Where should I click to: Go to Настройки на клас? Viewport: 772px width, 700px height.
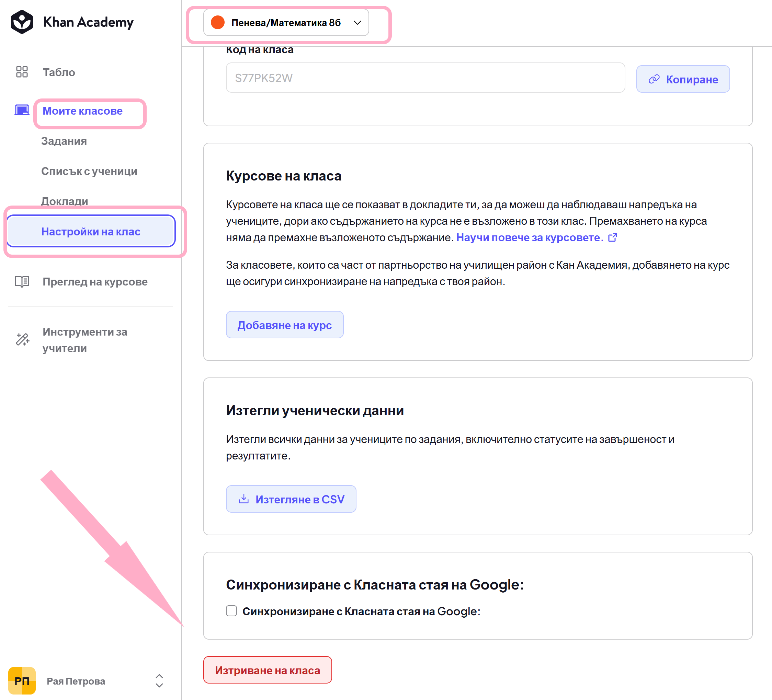point(91,231)
